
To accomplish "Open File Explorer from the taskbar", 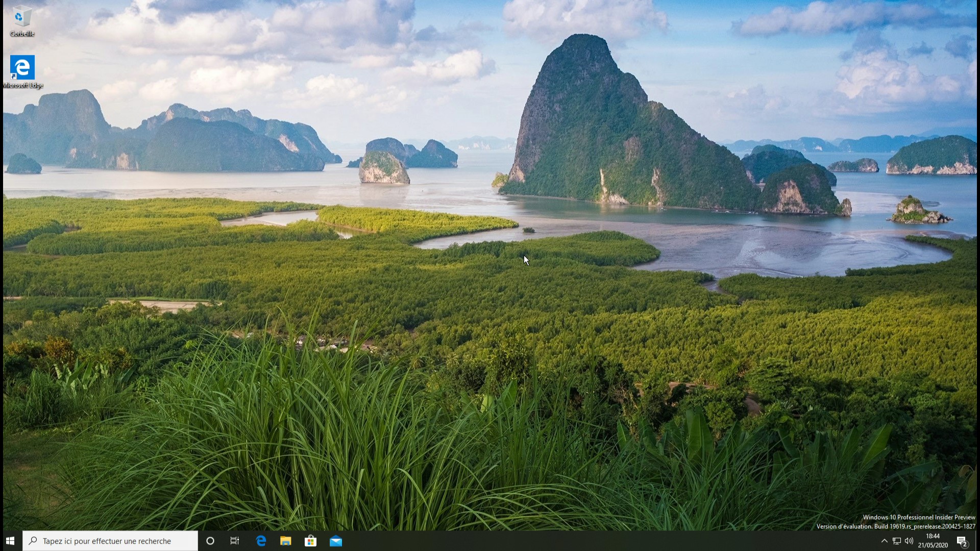I will [x=285, y=541].
